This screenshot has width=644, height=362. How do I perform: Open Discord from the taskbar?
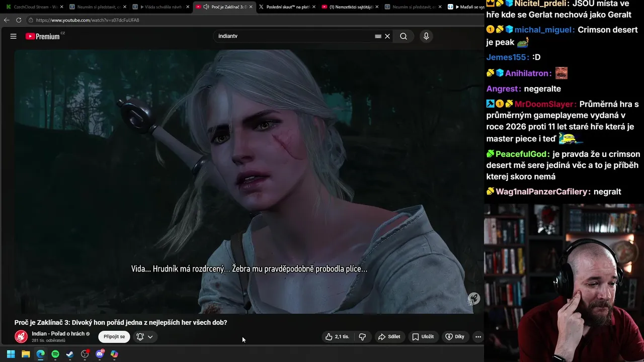pyautogui.click(x=100, y=354)
